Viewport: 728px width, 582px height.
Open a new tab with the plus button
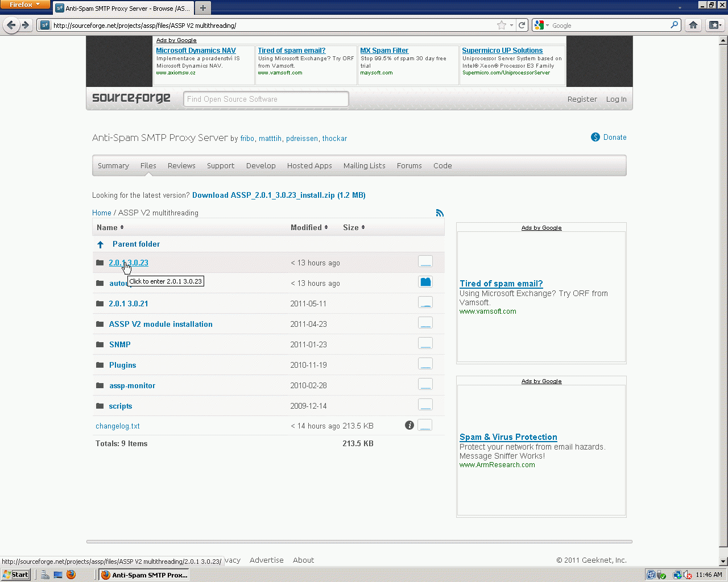(203, 8)
